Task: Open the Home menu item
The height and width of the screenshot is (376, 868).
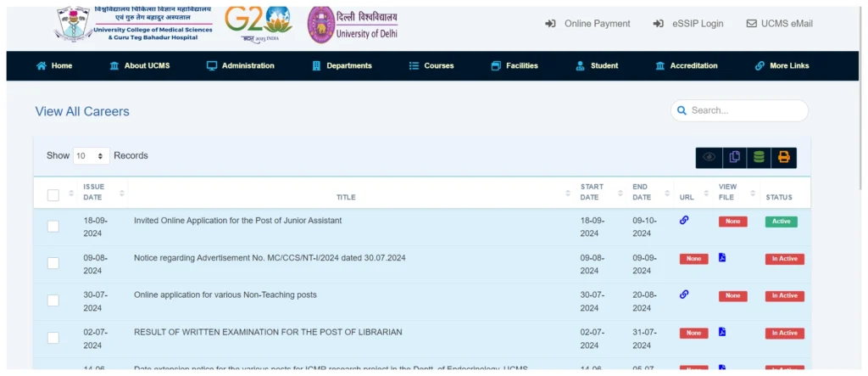Action: click(54, 65)
